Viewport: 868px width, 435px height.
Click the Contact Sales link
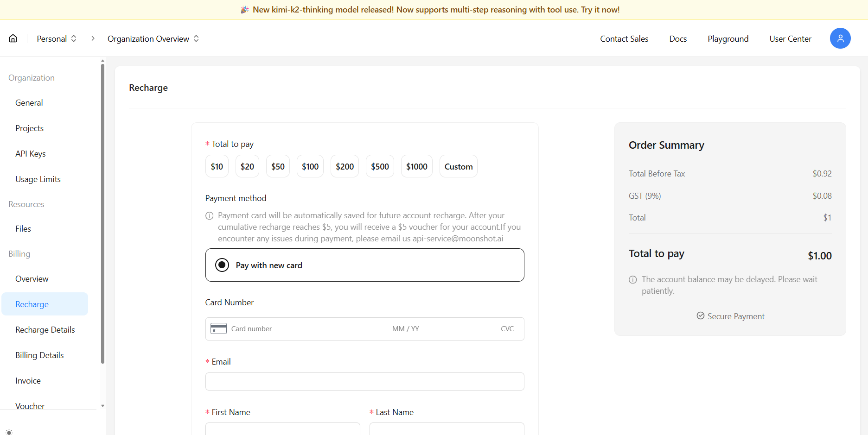click(624, 38)
